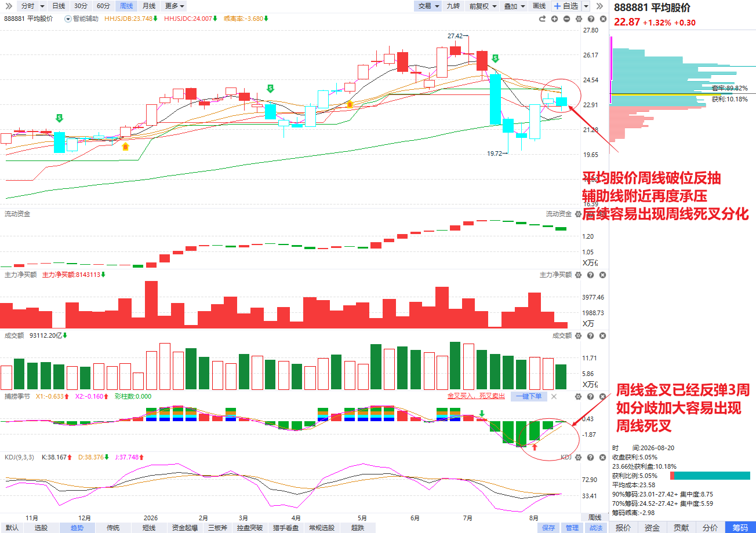Image resolution: width=756 pixels, height=533 pixels.
Task: Activate the 画线 drawing tool button
Action: [539, 6]
